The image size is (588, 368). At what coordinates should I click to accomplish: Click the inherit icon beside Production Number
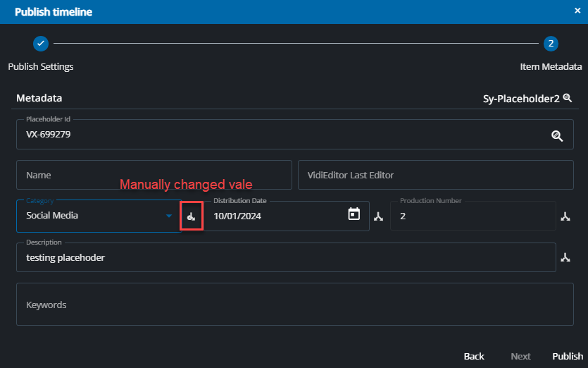[565, 216]
